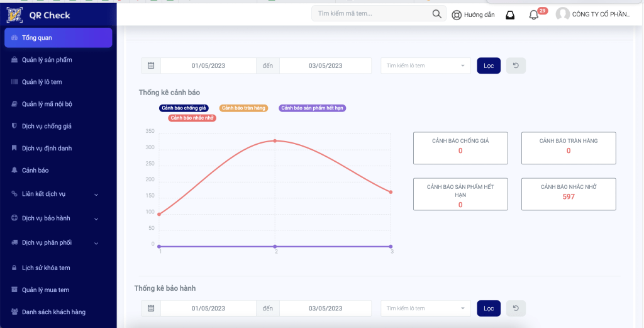Click reset icon button in bảo hành filter

coord(516,308)
